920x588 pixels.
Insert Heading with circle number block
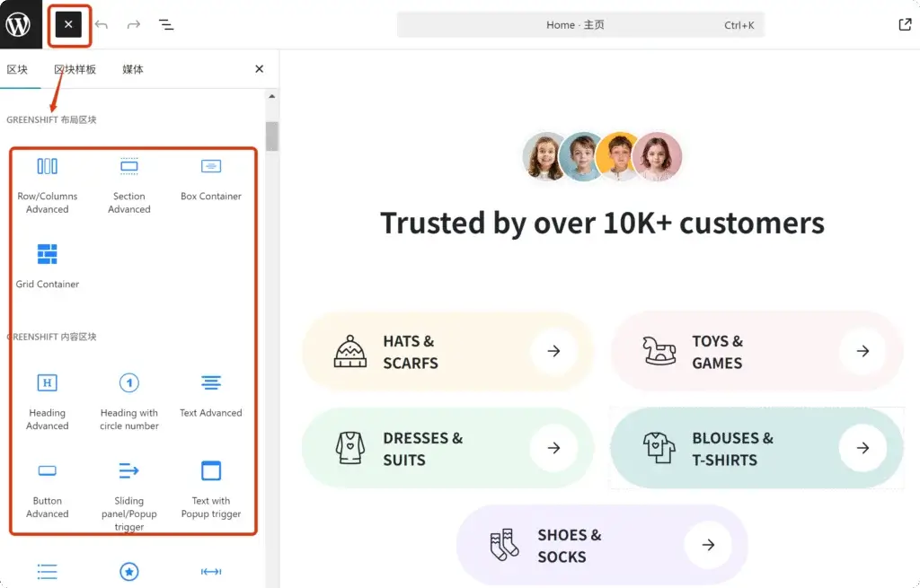coord(129,400)
